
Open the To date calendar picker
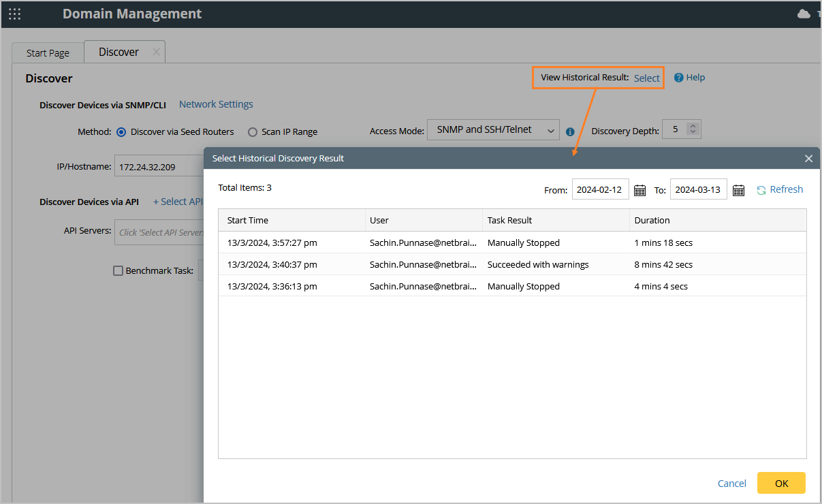[x=738, y=190]
